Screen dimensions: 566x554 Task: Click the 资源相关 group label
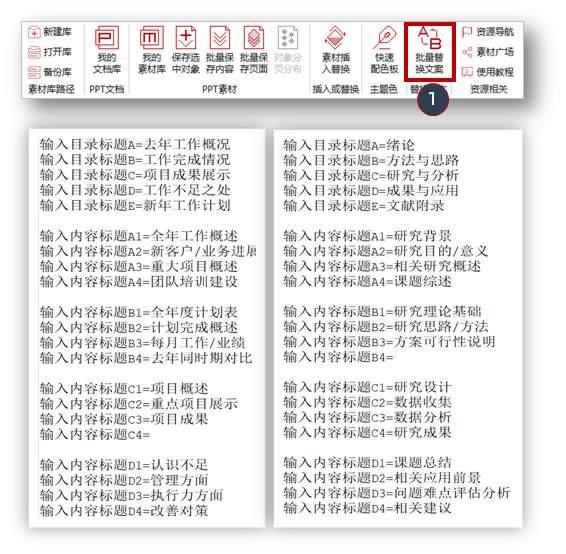[x=489, y=89]
